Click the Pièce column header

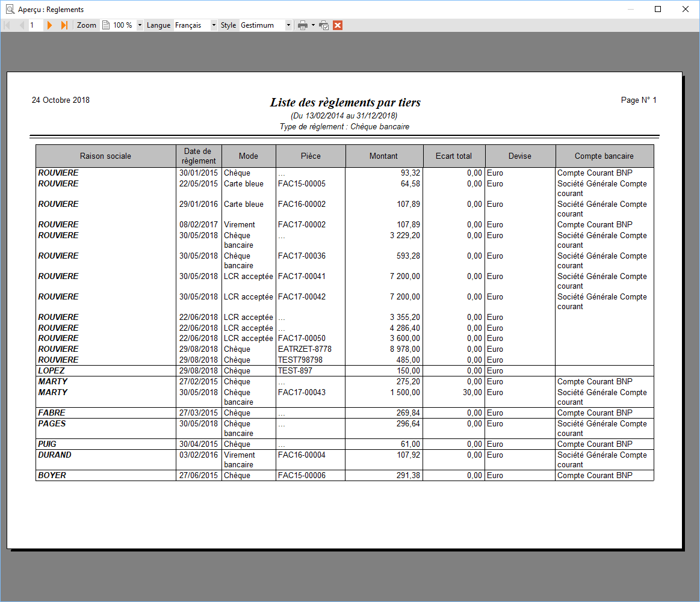(x=311, y=156)
